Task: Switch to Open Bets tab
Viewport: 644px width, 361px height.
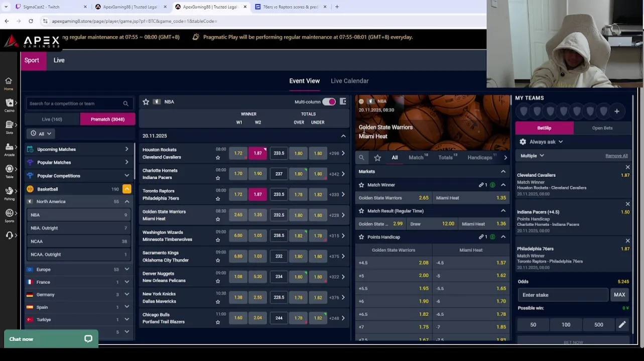Action: point(602,128)
